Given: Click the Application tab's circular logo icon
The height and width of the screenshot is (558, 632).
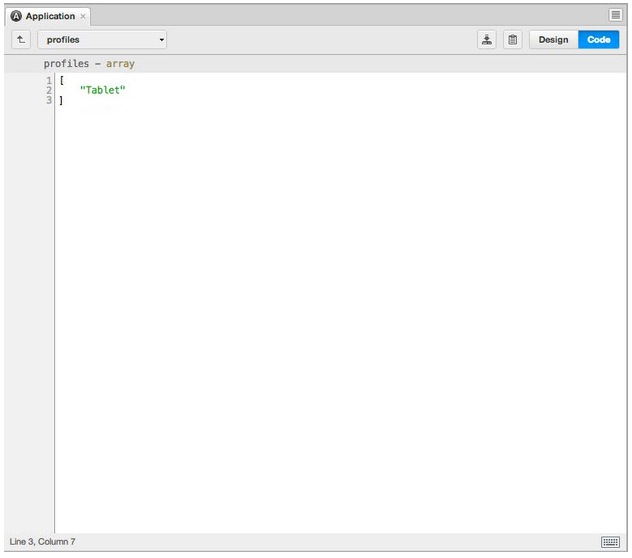Looking at the screenshot, I should click(16, 16).
